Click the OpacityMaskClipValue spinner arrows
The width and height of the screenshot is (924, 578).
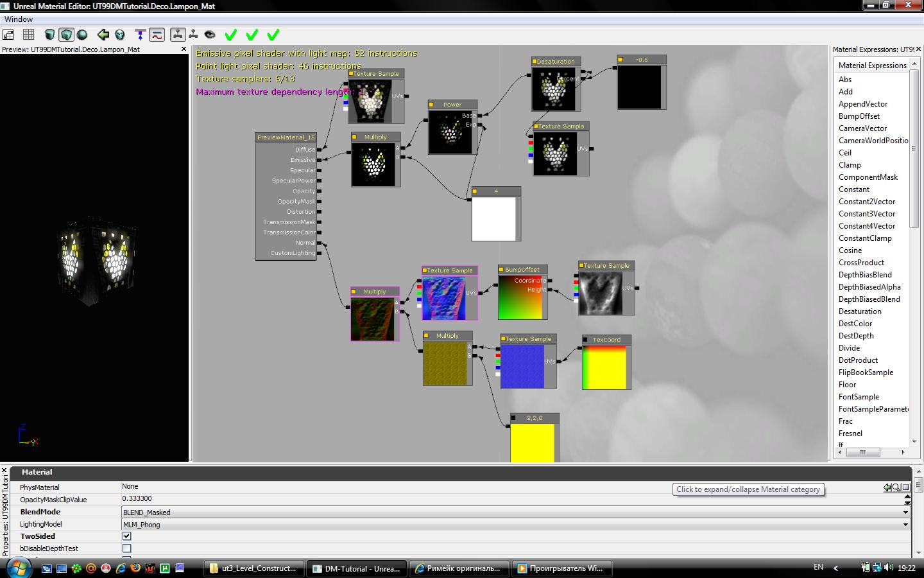[x=907, y=501]
